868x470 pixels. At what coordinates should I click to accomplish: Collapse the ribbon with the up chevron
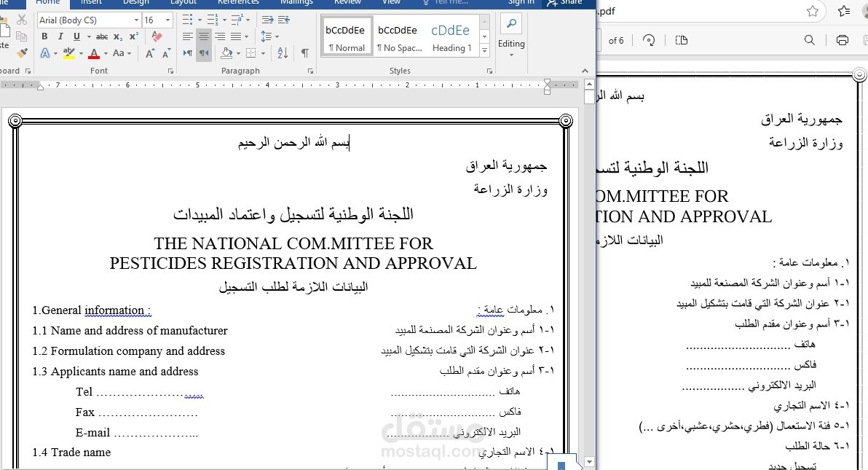585,71
